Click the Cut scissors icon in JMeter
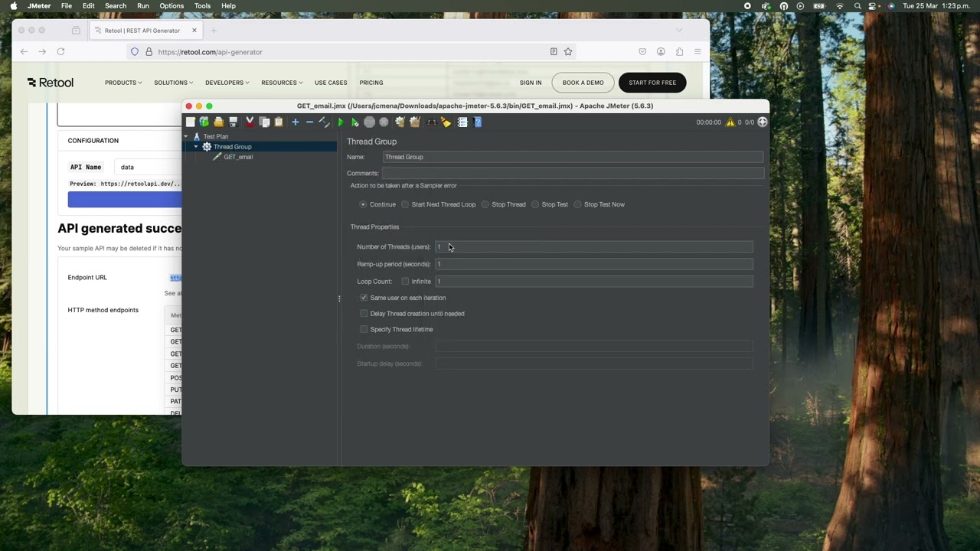This screenshot has height=551, width=980. [250, 122]
